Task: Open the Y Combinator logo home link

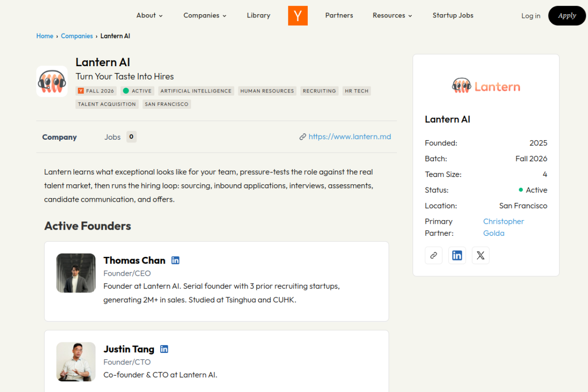Action: (x=298, y=16)
